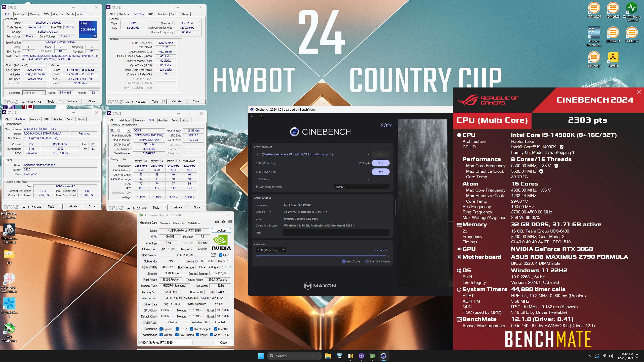Start the CPU (Multi Core) Cinebench test
This screenshot has height=362, width=644.
(x=380, y=163)
